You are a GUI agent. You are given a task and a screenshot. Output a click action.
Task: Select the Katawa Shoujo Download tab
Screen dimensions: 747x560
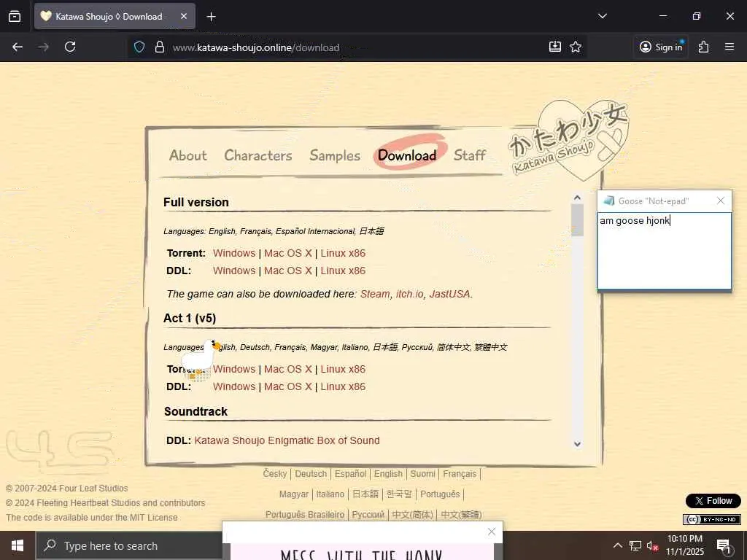point(115,17)
